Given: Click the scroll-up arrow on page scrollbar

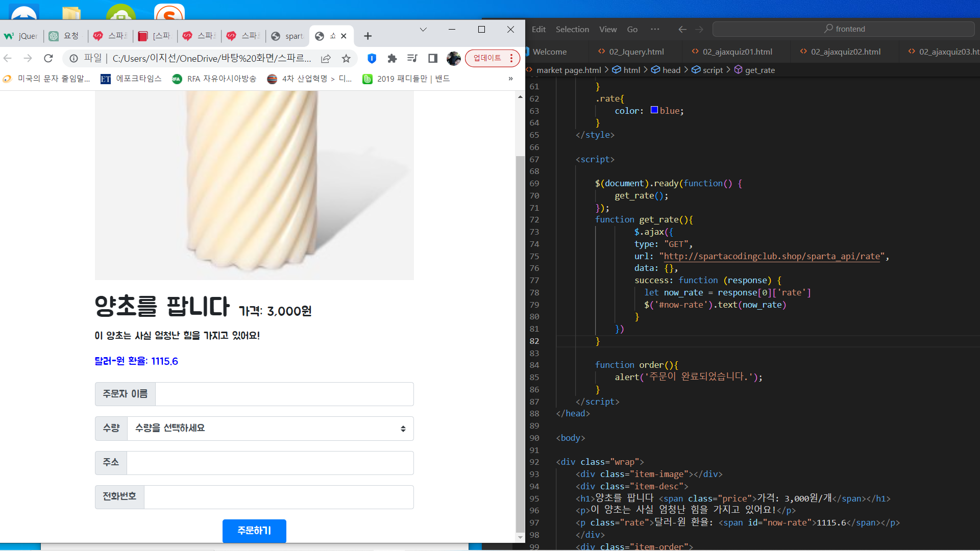Looking at the screenshot, I should 520,96.
